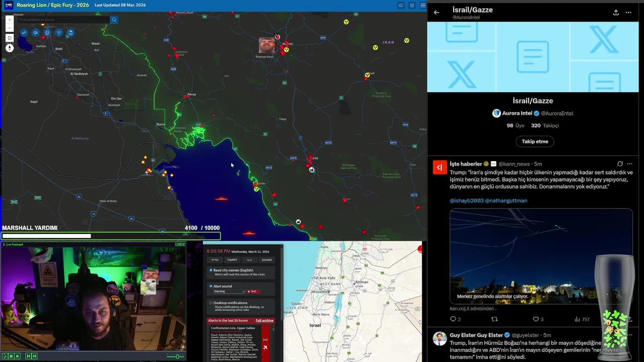Open the Warning alert sound dropdown
The height and width of the screenshot is (362, 644).
(x=229, y=291)
